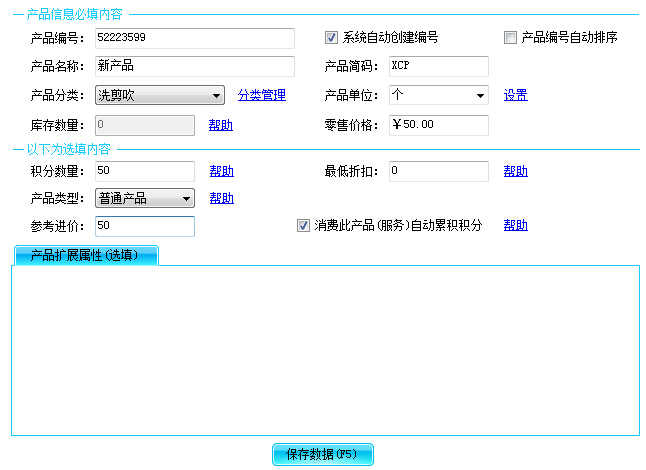Click the 产品编号 input field
646x470 pixels.
coord(194,38)
